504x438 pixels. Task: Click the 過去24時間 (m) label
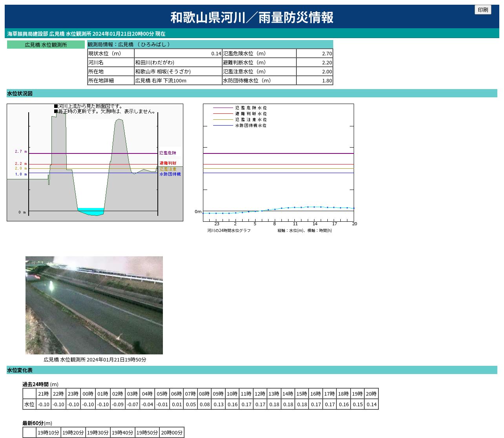coord(40,384)
